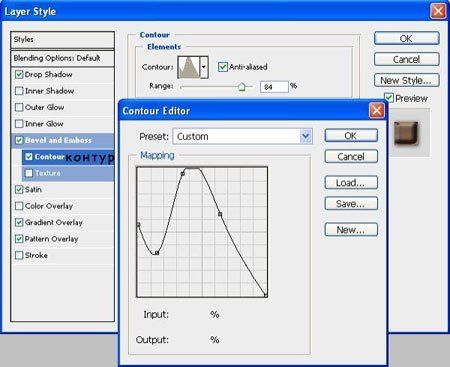
Task: Enable the Outer Glow checkbox
Action: [19, 107]
